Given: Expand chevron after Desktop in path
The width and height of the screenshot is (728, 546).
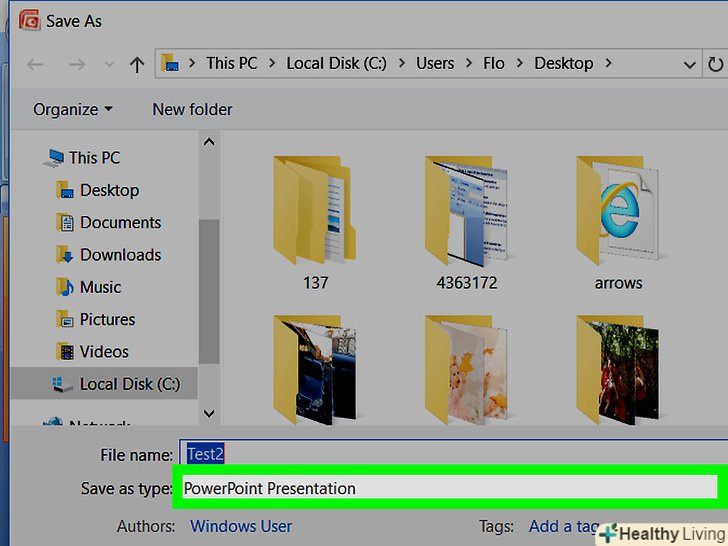Looking at the screenshot, I should (x=608, y=63).
